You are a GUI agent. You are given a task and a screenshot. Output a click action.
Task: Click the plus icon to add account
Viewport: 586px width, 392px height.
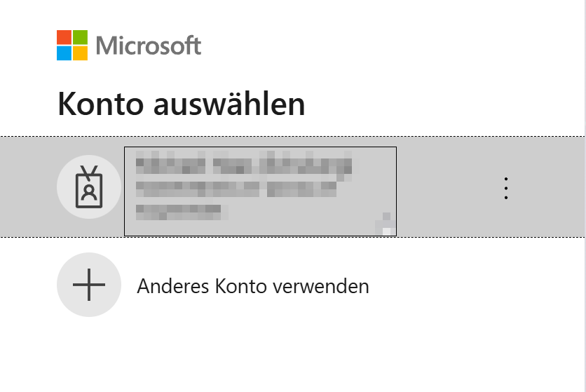coord(89,285)
